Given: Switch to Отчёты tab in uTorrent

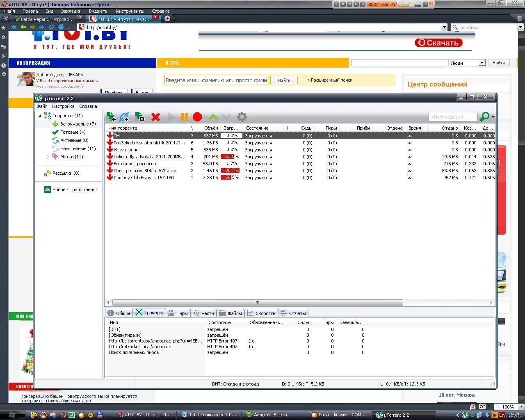Looking at the screenshot, I should click(x=293, y=313).
